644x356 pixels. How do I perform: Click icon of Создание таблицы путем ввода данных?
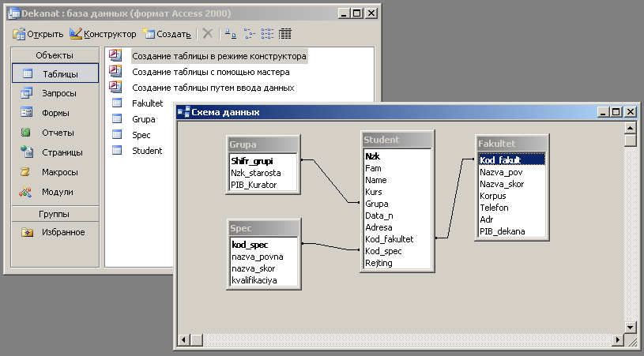(115, 87)
